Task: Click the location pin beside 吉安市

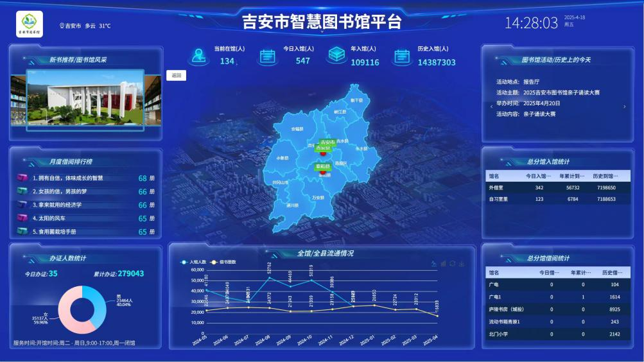Action: pos(62,26)
